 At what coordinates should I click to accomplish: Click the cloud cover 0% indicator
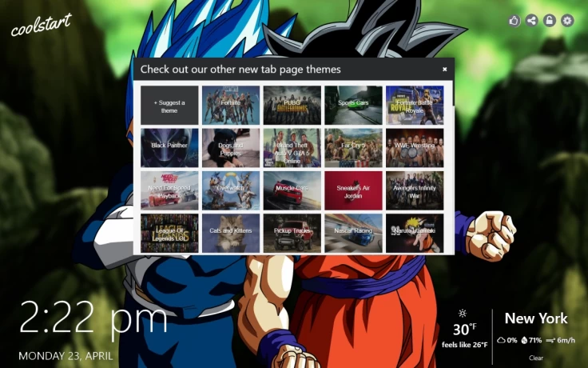(x=507, y=340)
